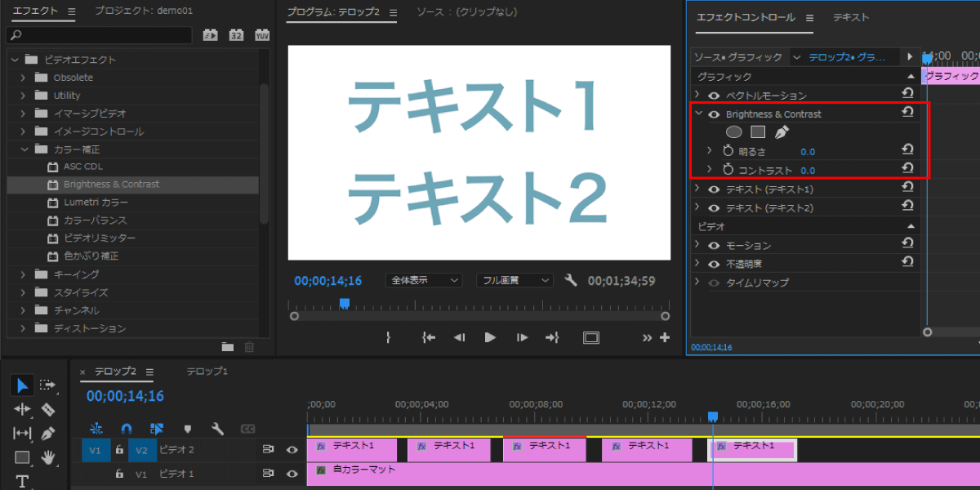The height and width of the screenshot is (490, 980).
Task: Select the Selection arrow tool
Action: coord(23,385)
